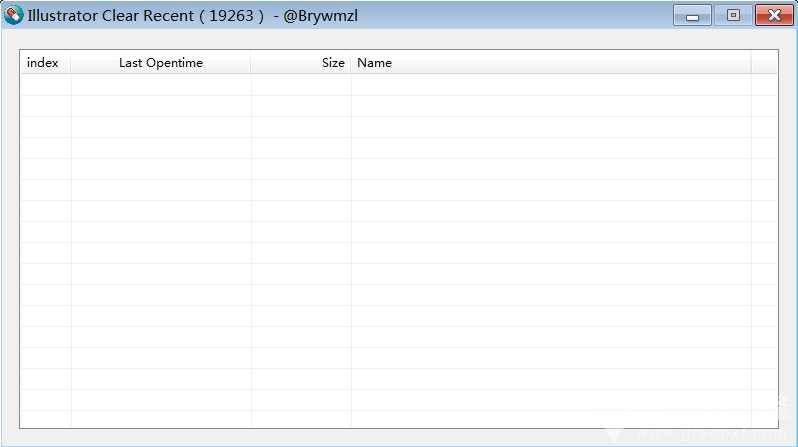Click the Illustrator Clear Recent app icon
798x447 pixels.
click(14, 16)
